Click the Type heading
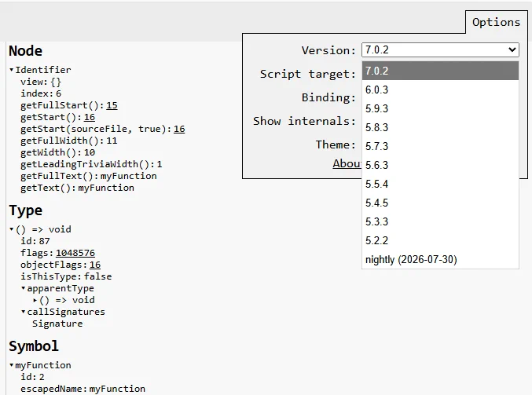Viewport: 532px width, 395px height. tap(25, 210)
